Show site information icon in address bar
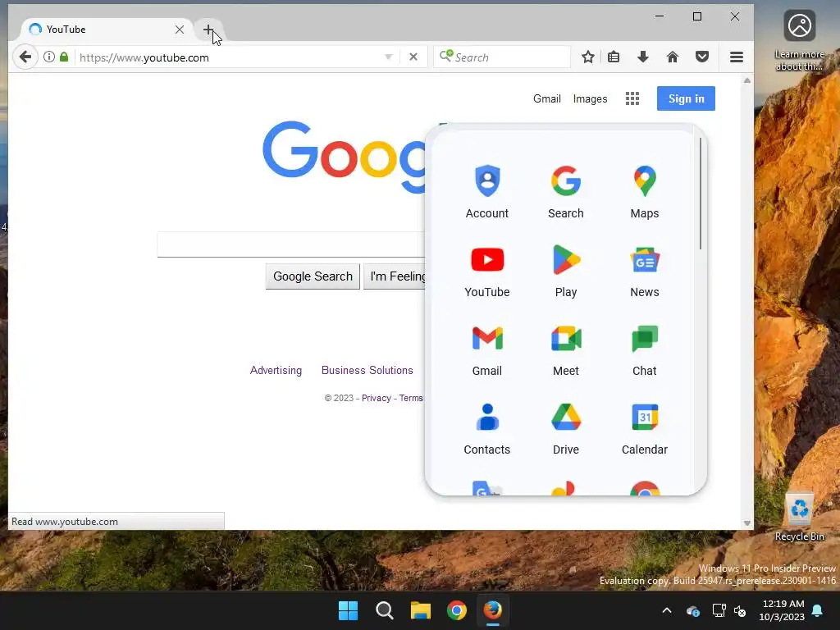Screen dimensions: 840x630 click(x=48, y=57)
